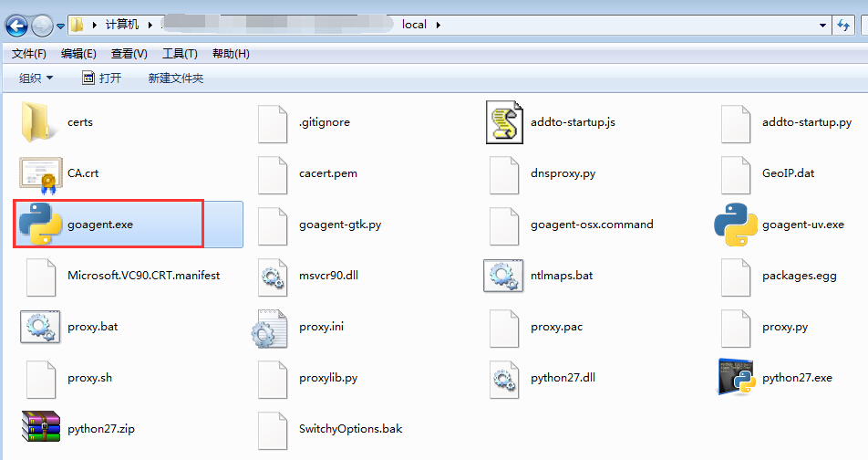Select the packages.egg file icon
Screen dimensions: 868x460
click(736, 277)
